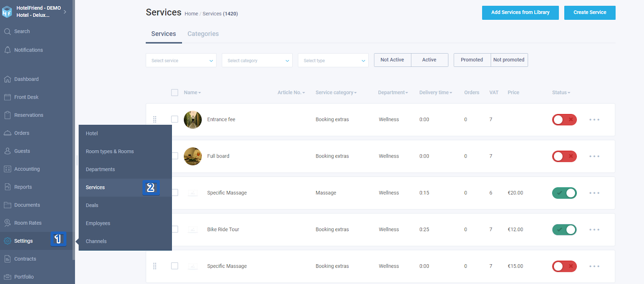Open the Select category dropdown
The height and width of the screenshot is (284, 644).
257,60
